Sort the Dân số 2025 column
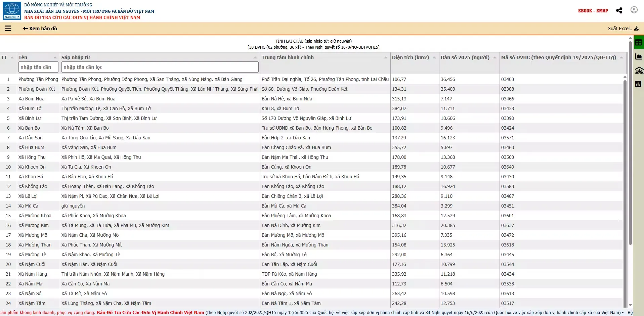The height and width of the screenshot is (316, 644). (x=495, y=57)
